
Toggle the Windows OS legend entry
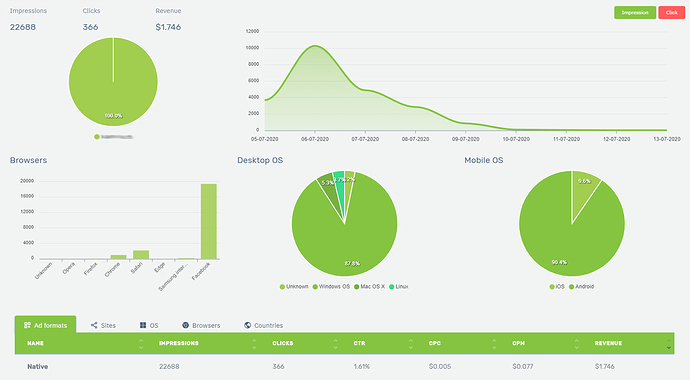coord(331,286)
